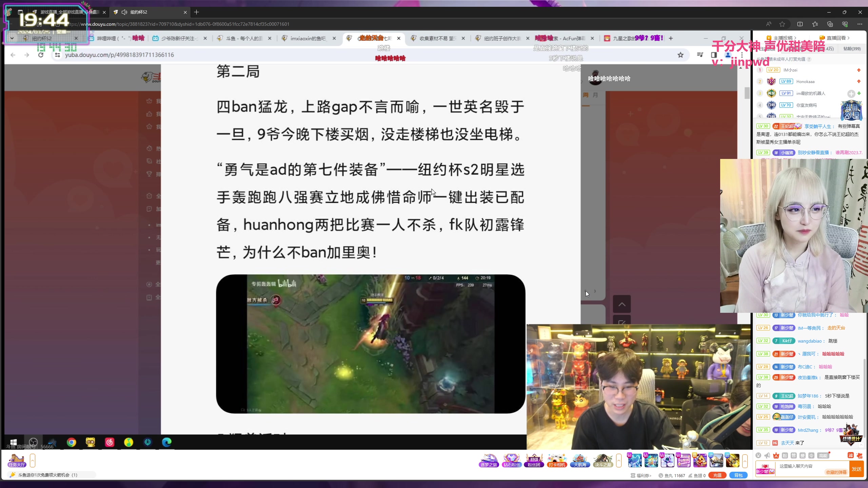Click the gray plus button beside im最欧的机器人
This screenshot has height=488, width=868.
tap(851, 94)
